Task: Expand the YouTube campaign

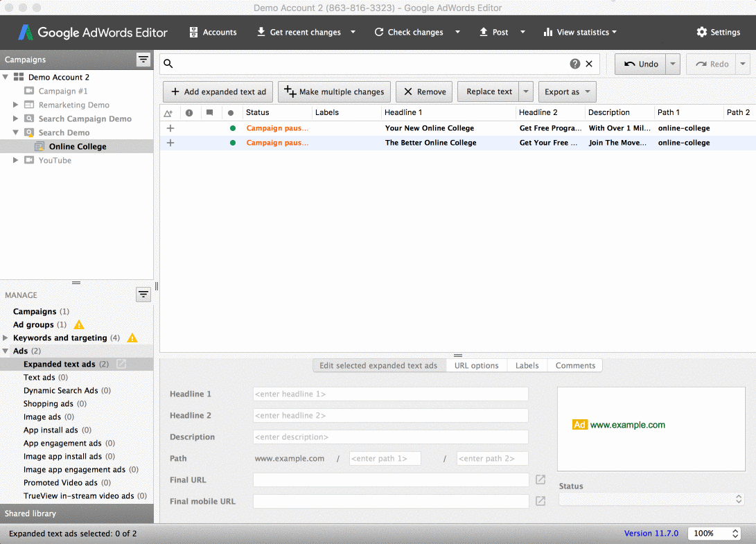Action: pos(15,160)
